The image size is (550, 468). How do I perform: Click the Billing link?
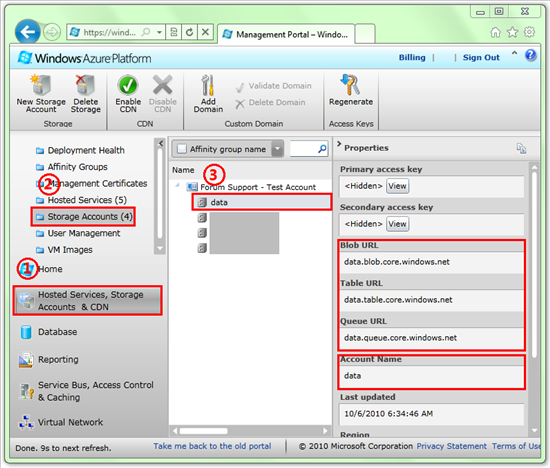(412, 58)
